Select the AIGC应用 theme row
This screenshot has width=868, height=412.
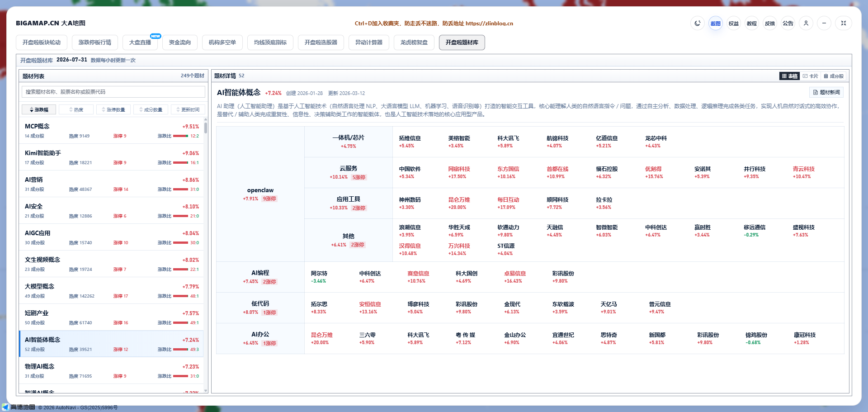click(x=112, y=237)
